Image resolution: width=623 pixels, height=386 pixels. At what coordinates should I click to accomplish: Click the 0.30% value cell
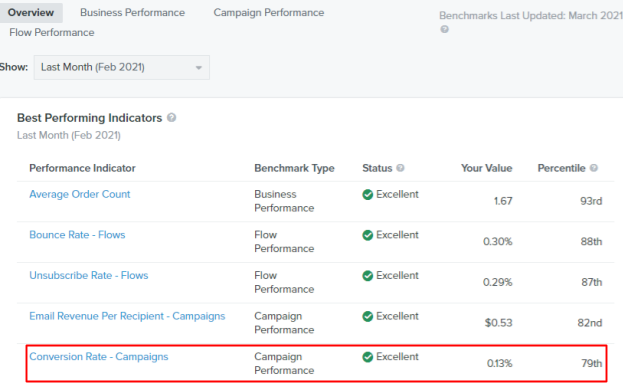497,241
